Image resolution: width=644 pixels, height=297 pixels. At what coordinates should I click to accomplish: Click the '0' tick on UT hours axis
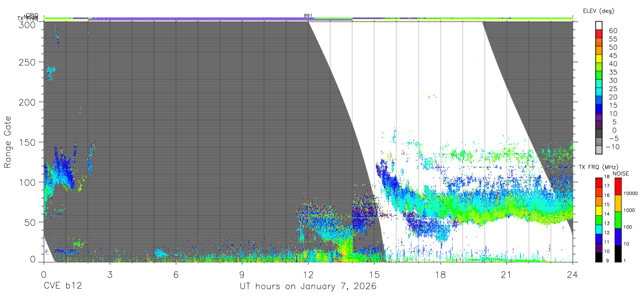click(44, 274)
